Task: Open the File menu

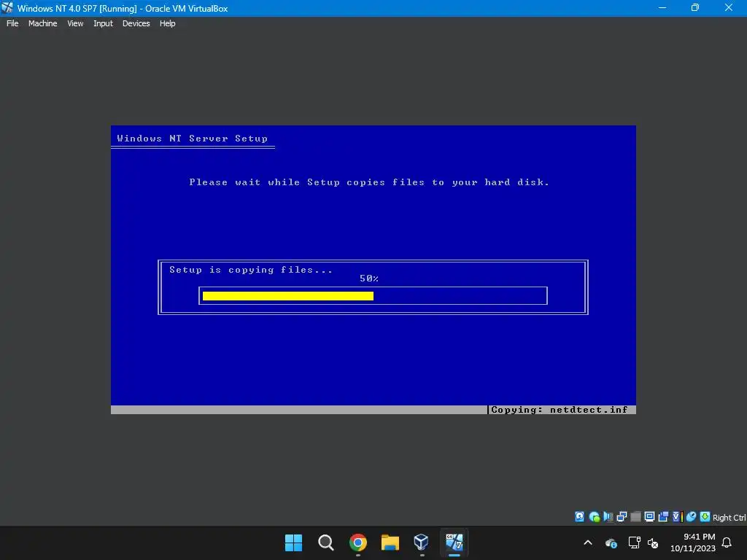Action: point(12,23)
